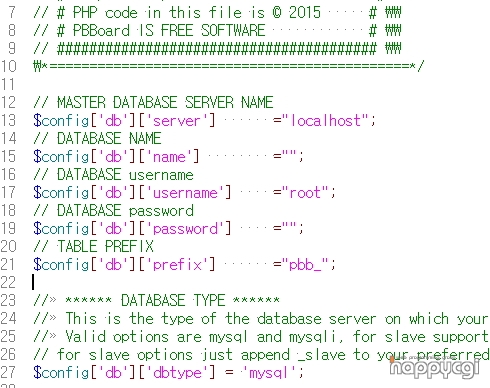Click the "// DATABASE username" comment

pyautogui.click(x=113, y=174)
